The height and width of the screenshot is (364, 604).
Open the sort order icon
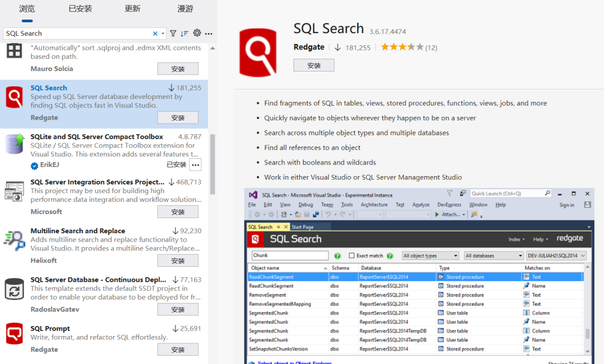[185, 34]
